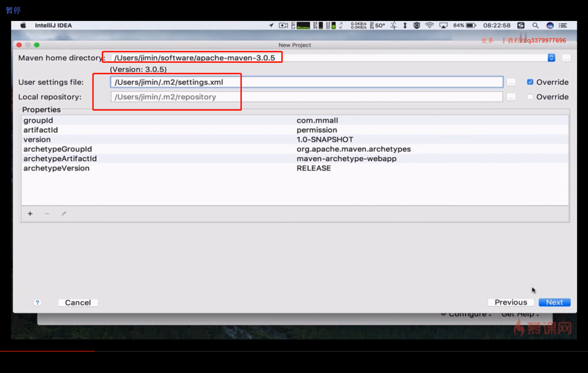Viewport: 588px width, 373px height.
Task: Add a new Maven property with plus icon
Action: (x=30, y=214)
